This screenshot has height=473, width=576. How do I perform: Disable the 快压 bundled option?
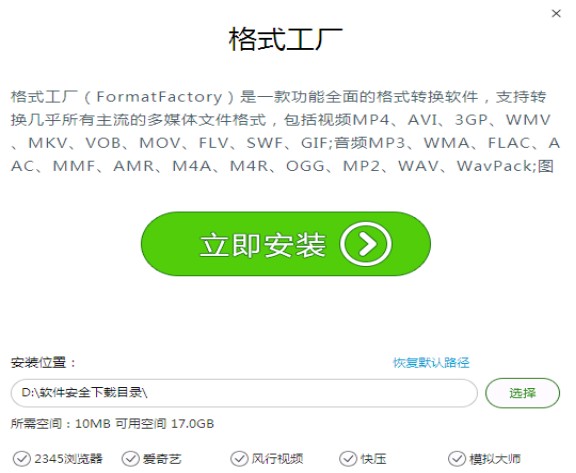[348, 459]
